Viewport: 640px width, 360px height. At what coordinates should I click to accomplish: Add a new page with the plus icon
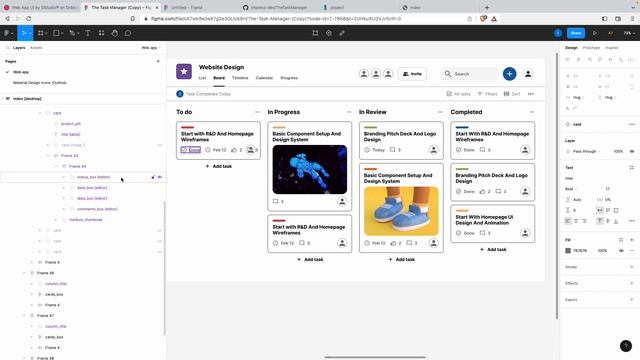(x=158, y=61)
